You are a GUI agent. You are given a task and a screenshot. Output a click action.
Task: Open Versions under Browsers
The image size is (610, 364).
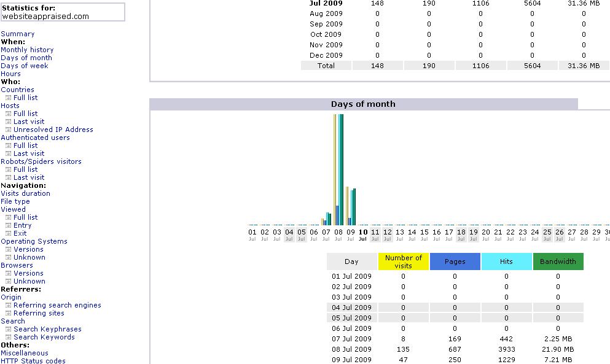pyautogui.click(x=28, y=273)
